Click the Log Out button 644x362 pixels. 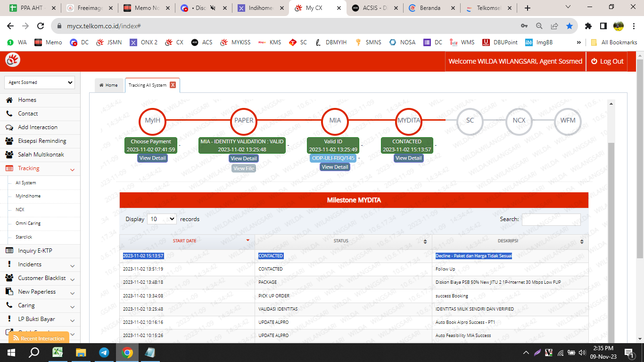pos(607,61)
